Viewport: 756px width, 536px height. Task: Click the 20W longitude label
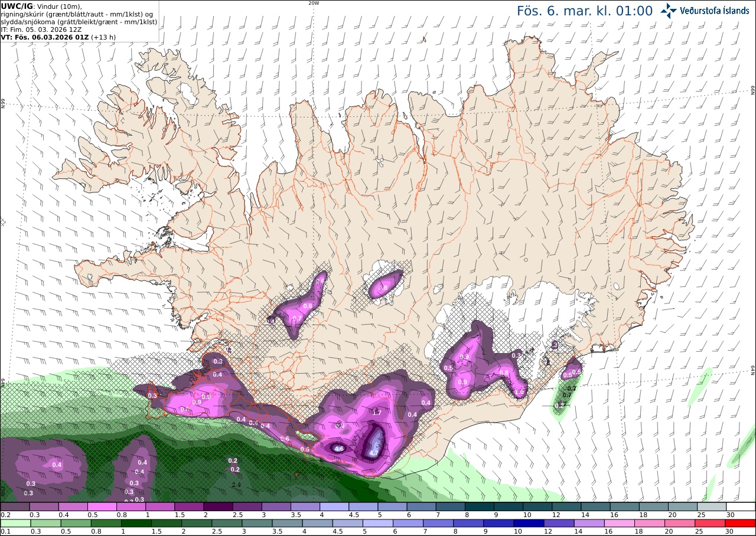[314, 3]
